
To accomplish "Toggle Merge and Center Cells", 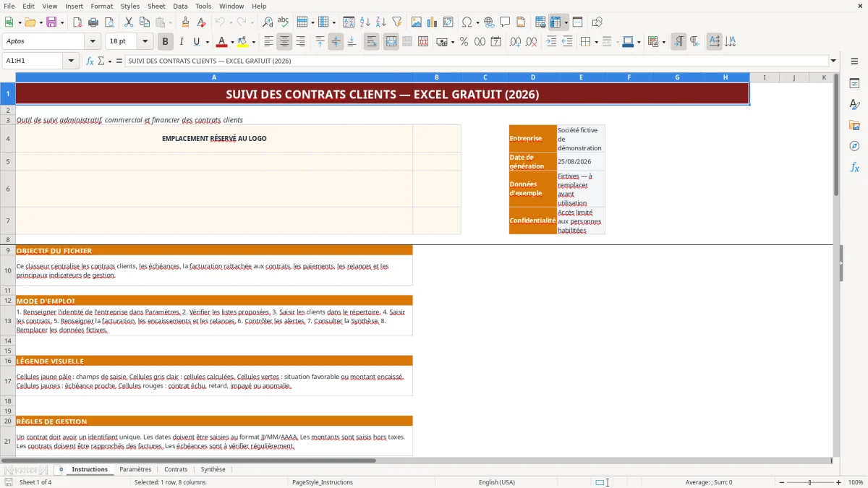I will pos(391,42).
